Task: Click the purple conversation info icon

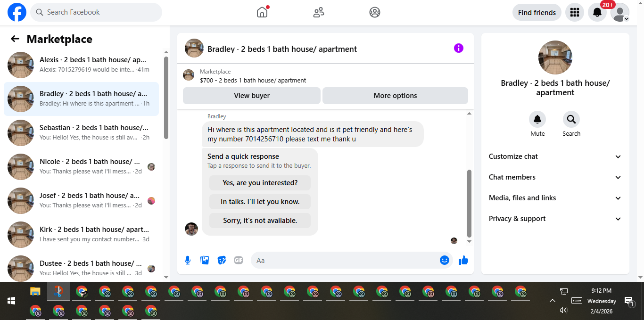Action: coord(459,48)
